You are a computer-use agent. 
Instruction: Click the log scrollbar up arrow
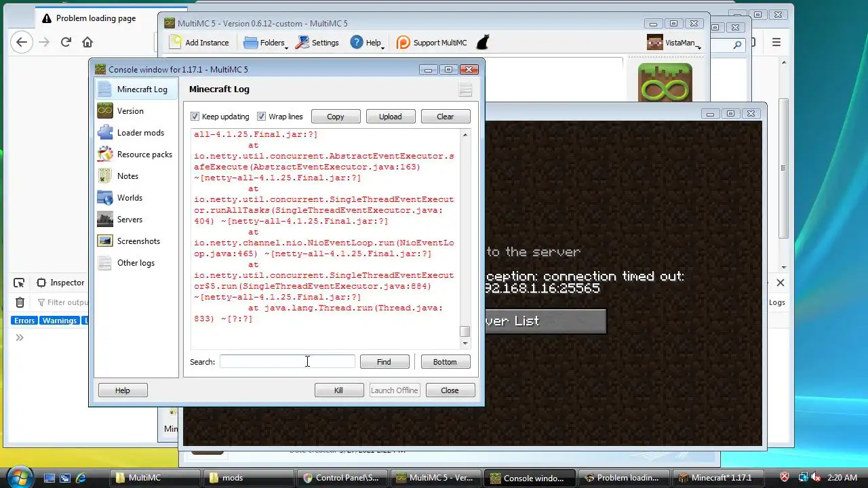click(465, 135)
